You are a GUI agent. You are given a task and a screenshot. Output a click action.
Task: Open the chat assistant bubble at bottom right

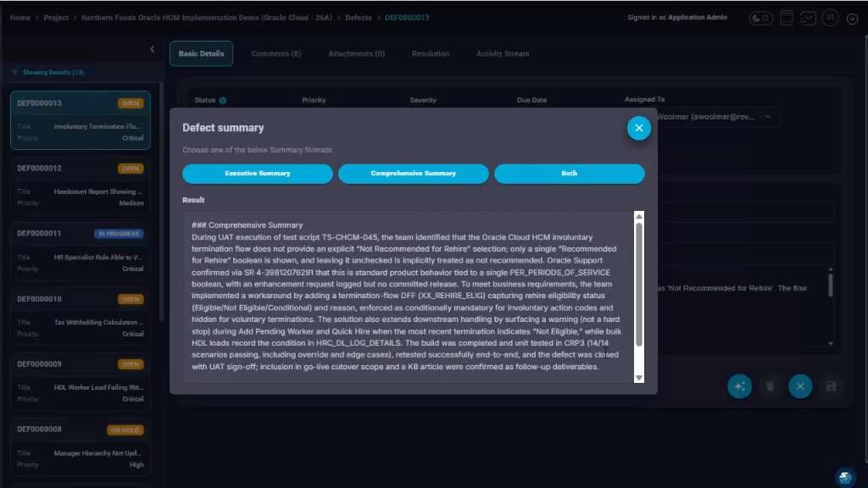click(x=845, y=476)
